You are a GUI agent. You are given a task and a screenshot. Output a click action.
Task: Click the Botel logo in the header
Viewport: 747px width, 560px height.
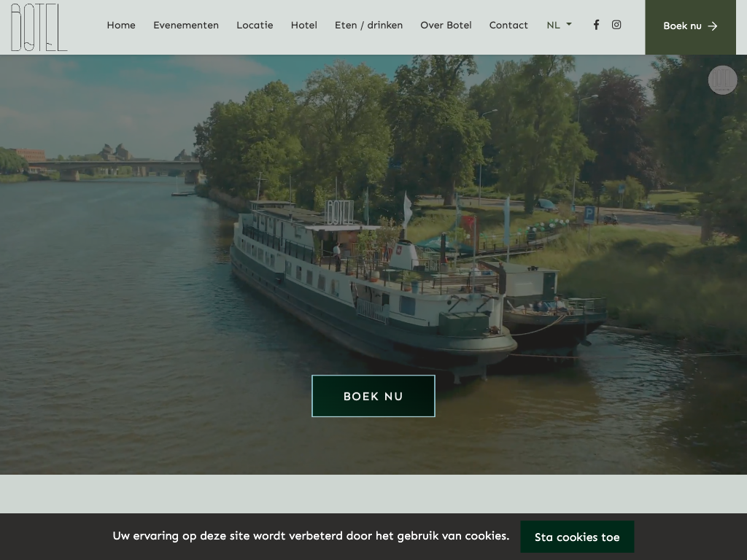pyautogui.click(x=39, y=27)
